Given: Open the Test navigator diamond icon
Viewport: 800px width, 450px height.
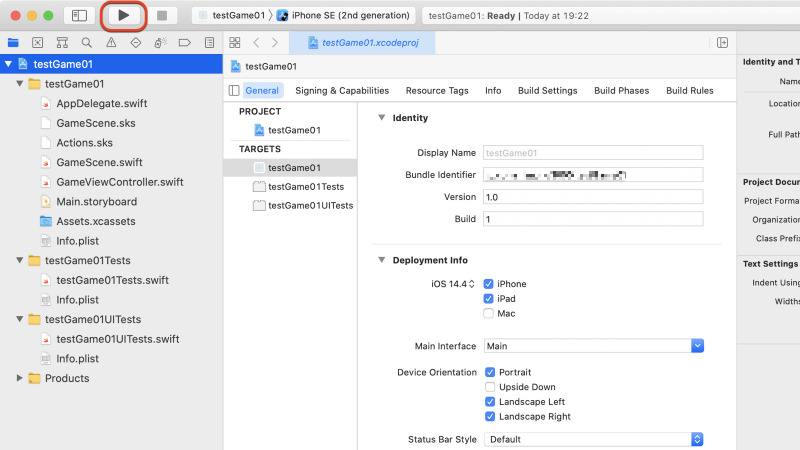Looking at the screenshot, I should (136, 43).
